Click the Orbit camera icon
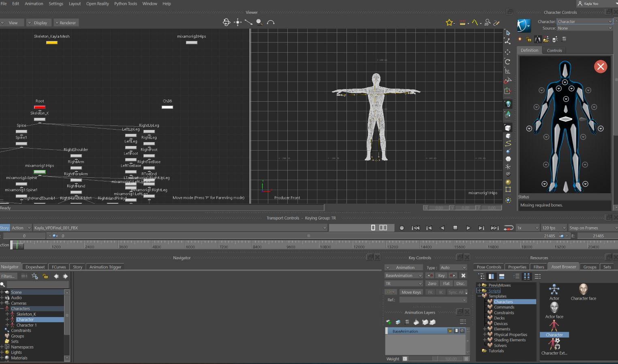 pyautogui.click(x=227, y=22)
